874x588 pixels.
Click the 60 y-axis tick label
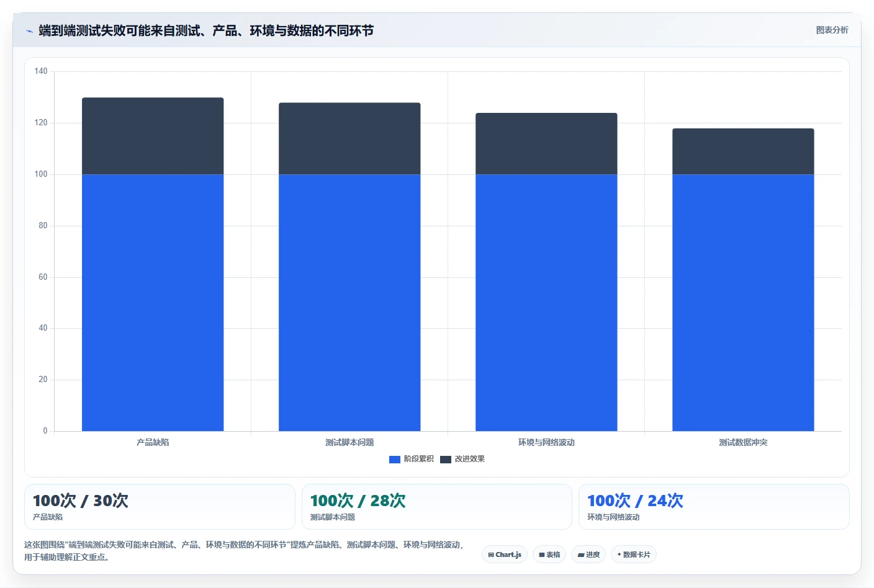pyautogui.click(x=43, y=277)
